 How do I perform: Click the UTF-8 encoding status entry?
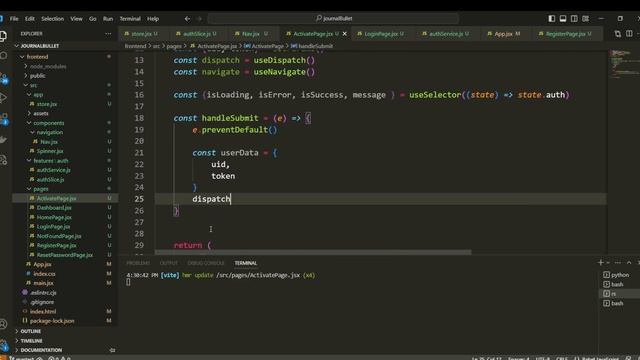542,358
